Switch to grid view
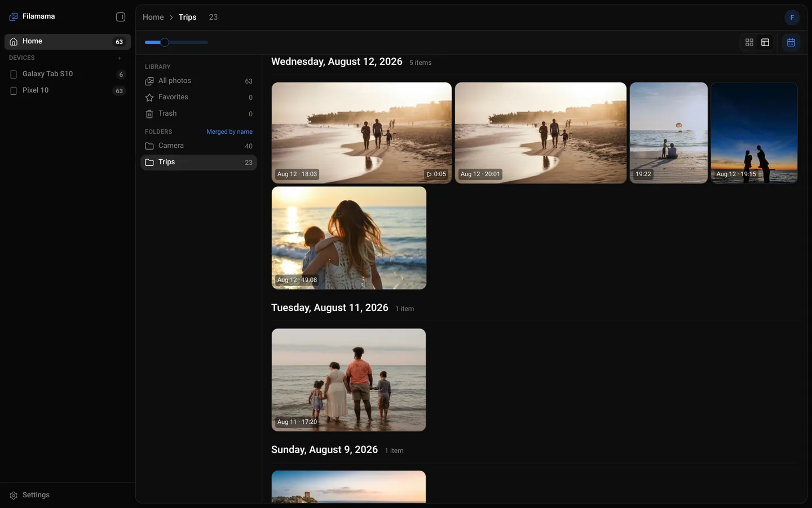Viewport: 812px width, 508px height. point(749,42)
